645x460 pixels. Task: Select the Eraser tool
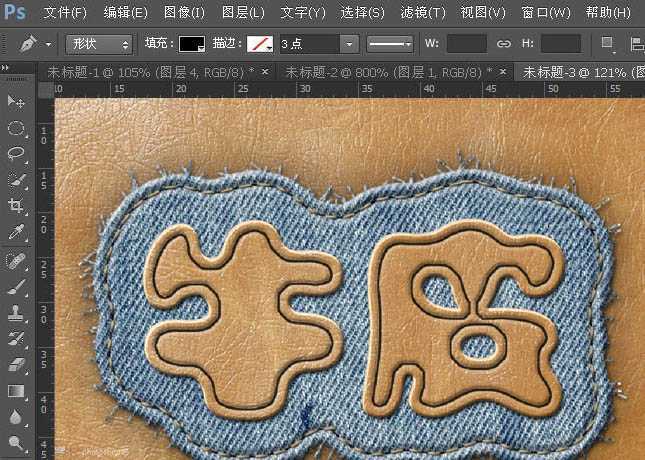coord(16,365)
